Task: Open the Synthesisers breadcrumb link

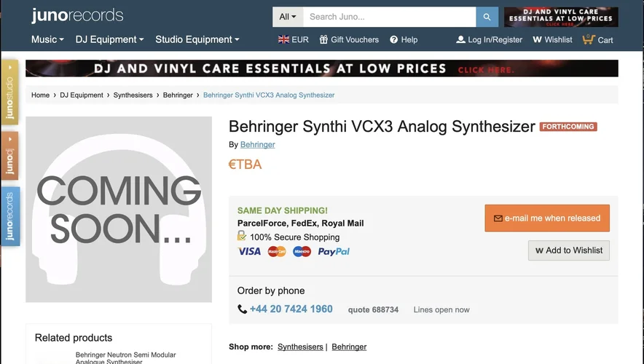Action: (133, 95)
